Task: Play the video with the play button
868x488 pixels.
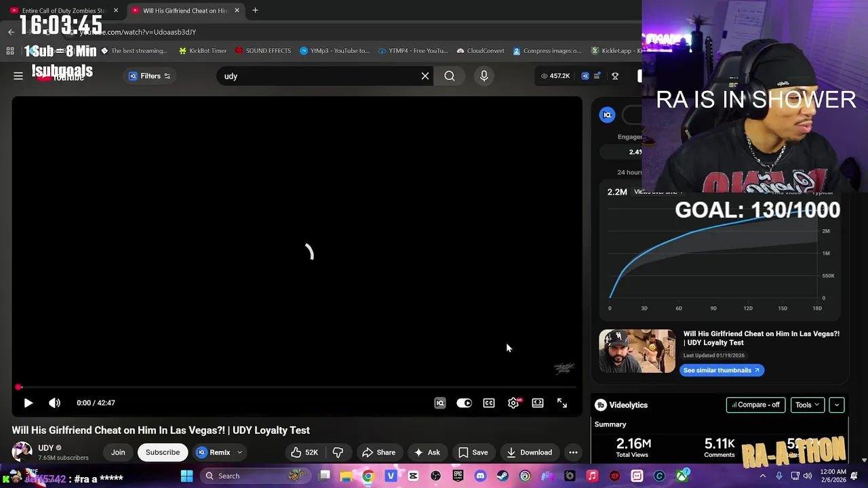Action: (28, 403)
